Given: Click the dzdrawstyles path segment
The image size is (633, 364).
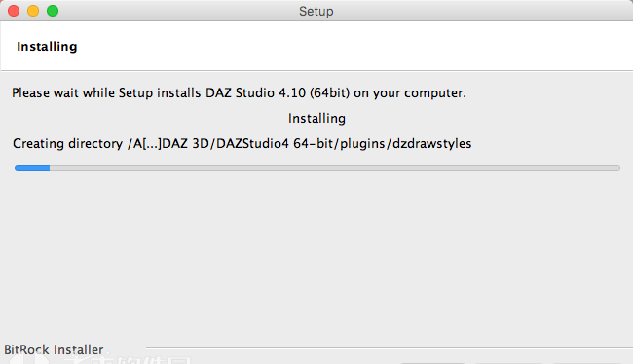Looking at the screenshot, I should pyautogui.click(x=432, y=144).
